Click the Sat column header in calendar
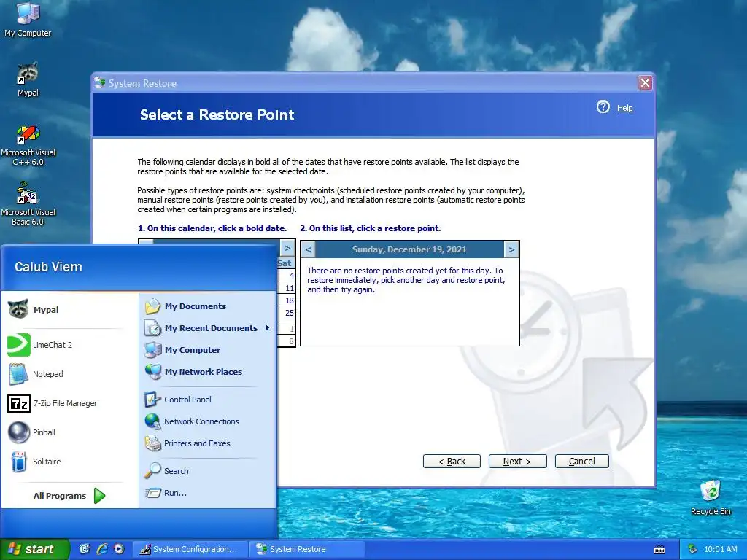The width and height of the screenshot is (747, 560). tap(285, 262)
